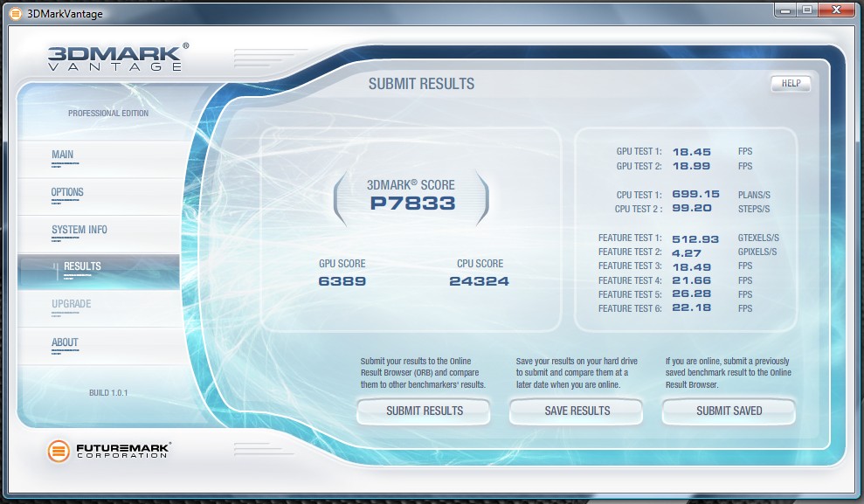Click CPU TEST 2 value 99.20
This screenshot has width=864, height=504.
pyautogui.click(x=692, y=208)
